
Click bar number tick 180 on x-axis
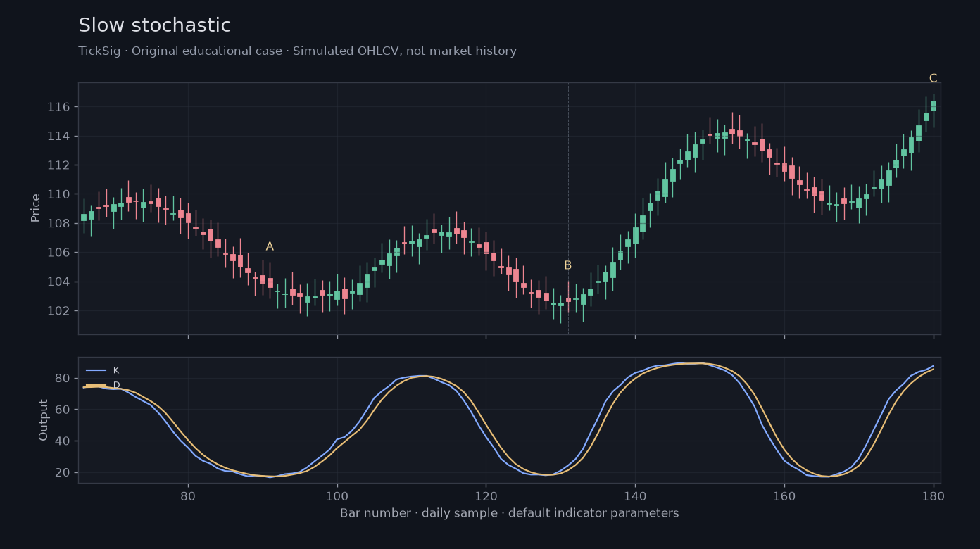[934, 496]
